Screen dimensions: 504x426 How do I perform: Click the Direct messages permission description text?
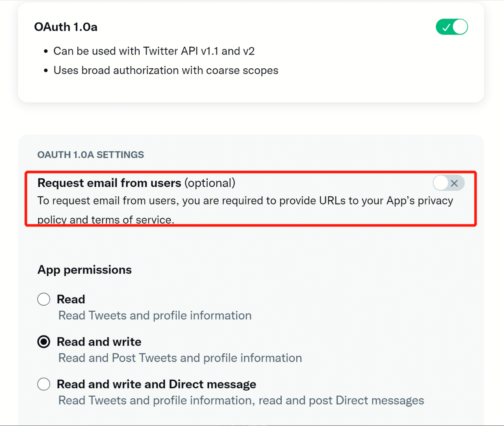click(x=241, y=400)
